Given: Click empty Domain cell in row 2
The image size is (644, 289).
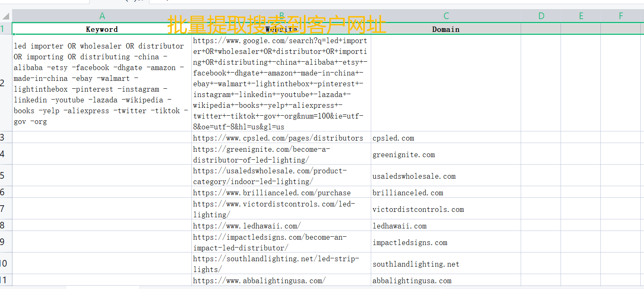Looking at the screenshot, I should (x=446, y=83).
